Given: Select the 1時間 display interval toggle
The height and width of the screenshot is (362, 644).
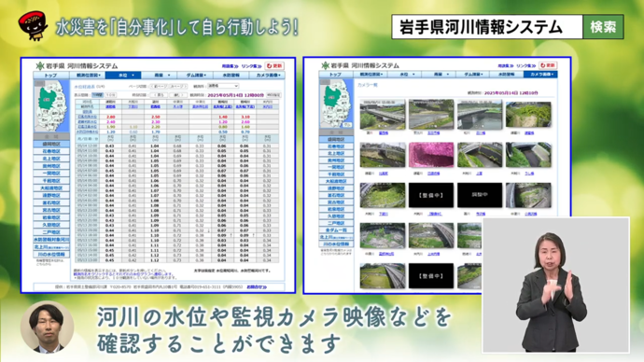Looking at the screenshot, I should click(97, 95).
